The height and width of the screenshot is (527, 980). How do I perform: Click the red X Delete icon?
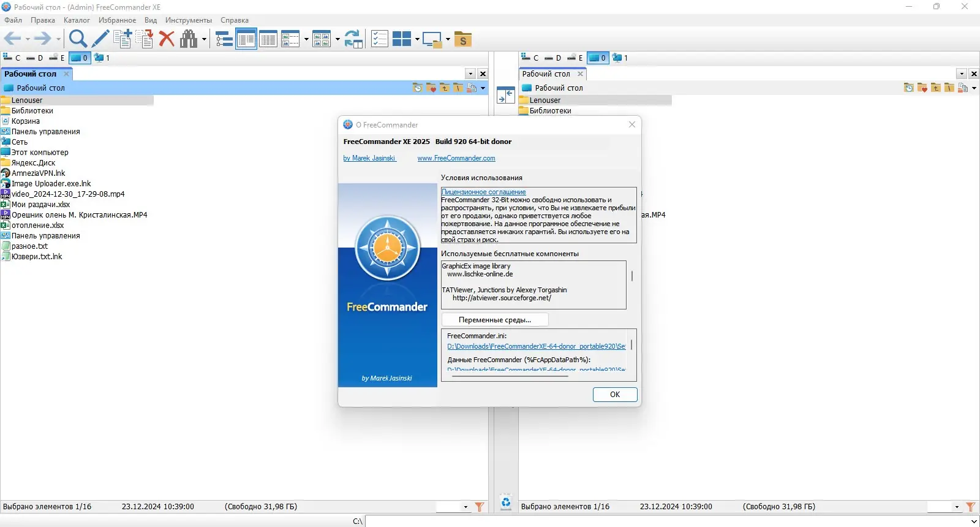[167, 39]
